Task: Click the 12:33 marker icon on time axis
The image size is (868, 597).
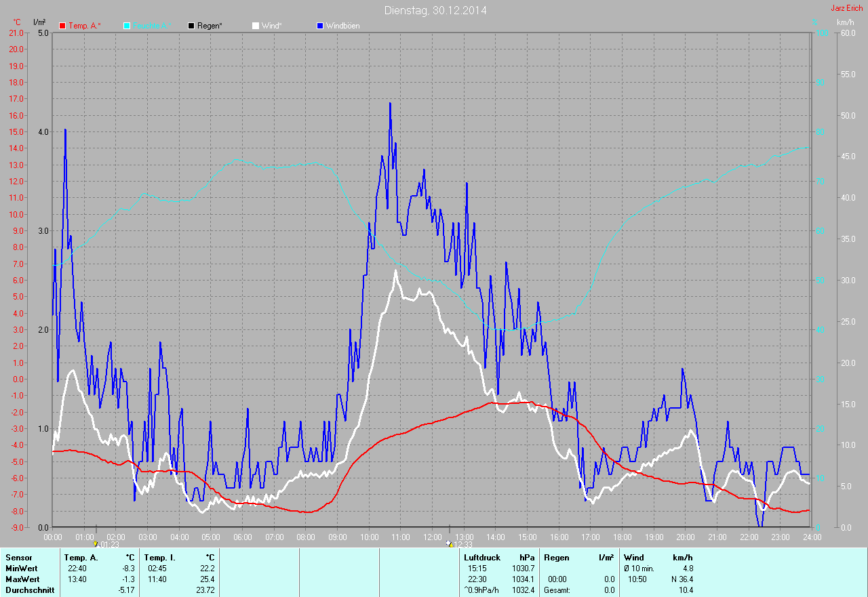Action: coord(449,543)
